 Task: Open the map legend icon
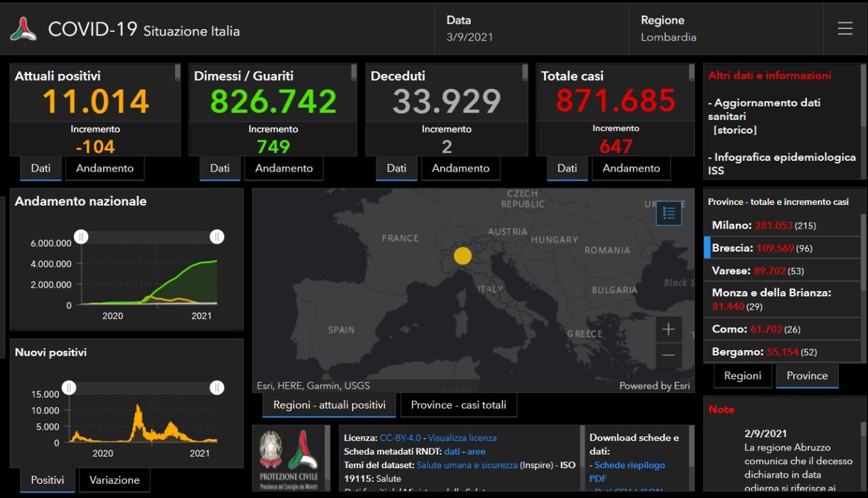point(669,212)
